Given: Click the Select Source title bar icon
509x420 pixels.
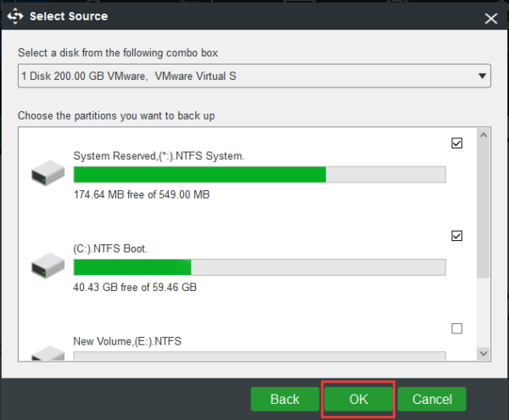Looking at the screenshot, I should (16, 16).
